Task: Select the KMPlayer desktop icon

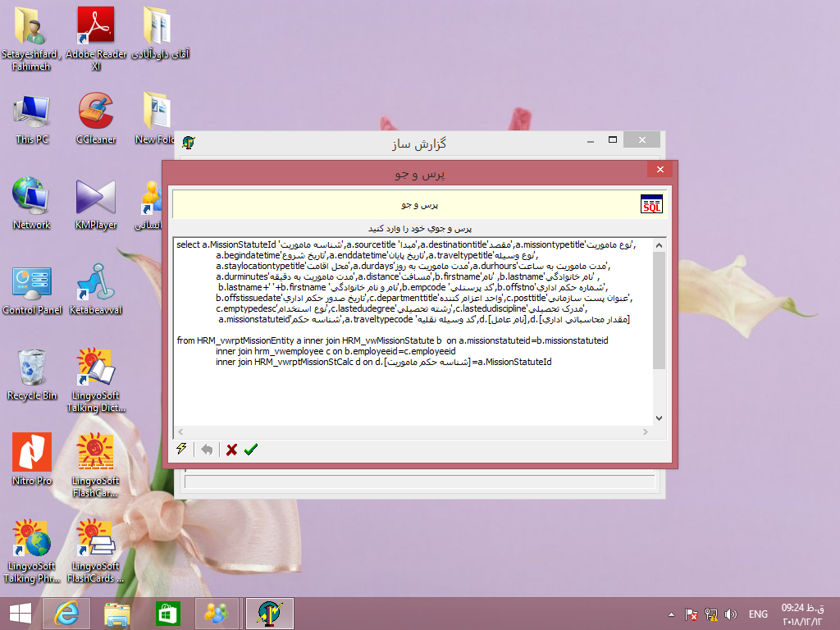Action: [96, 204]
